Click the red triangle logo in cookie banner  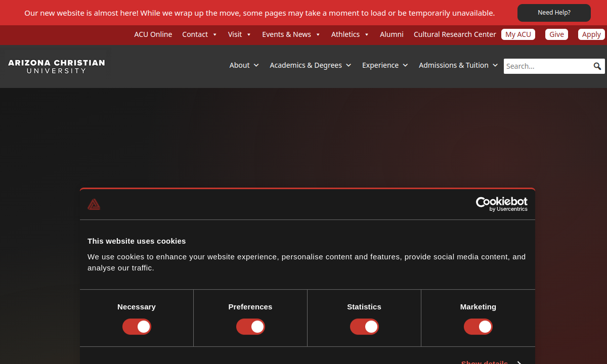tap(94, 204)
